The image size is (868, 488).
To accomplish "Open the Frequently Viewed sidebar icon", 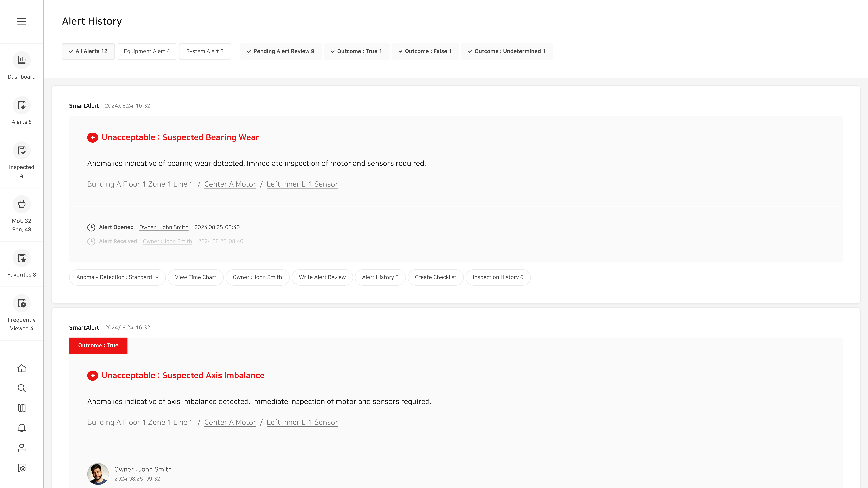I will [x=22, y=303].
